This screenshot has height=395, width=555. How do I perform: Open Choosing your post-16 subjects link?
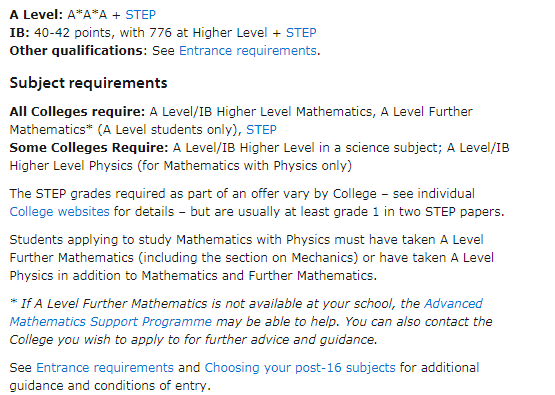tap(300, 368)
